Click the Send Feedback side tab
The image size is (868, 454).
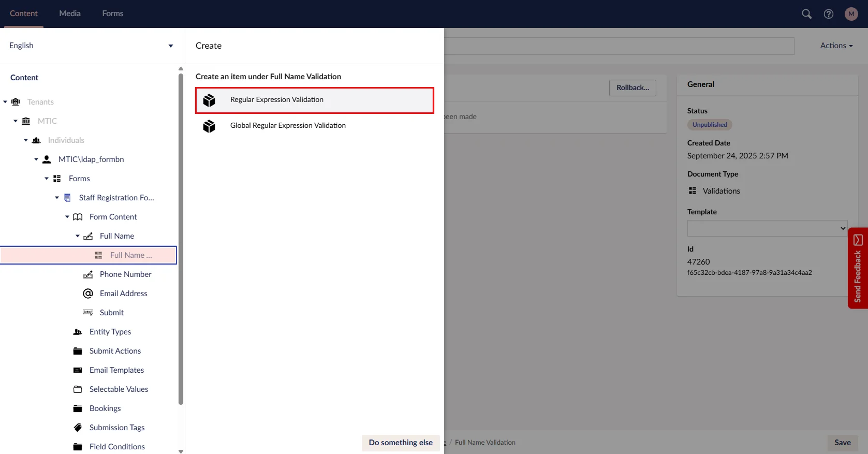[858, 268]
